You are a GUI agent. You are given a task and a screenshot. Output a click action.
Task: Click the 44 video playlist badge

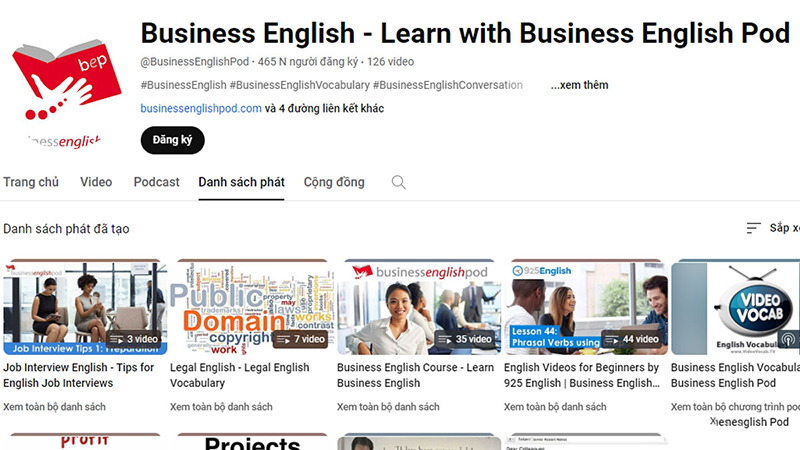point(633,339)
